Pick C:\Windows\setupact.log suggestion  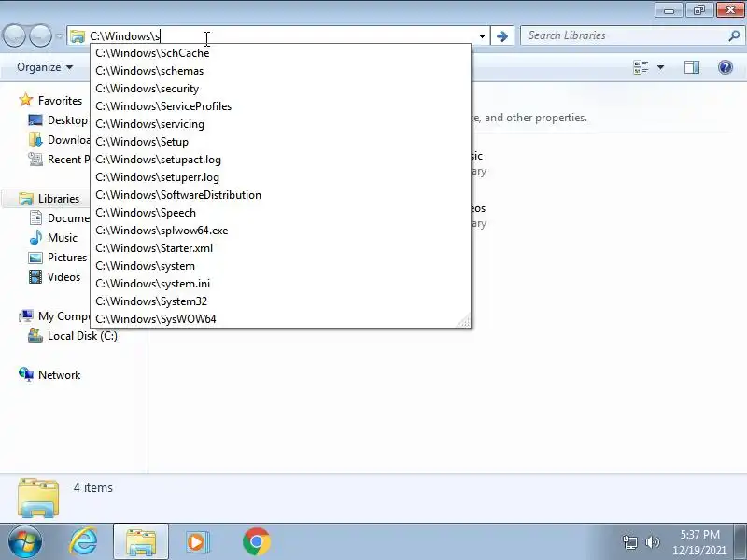[281, 160]
